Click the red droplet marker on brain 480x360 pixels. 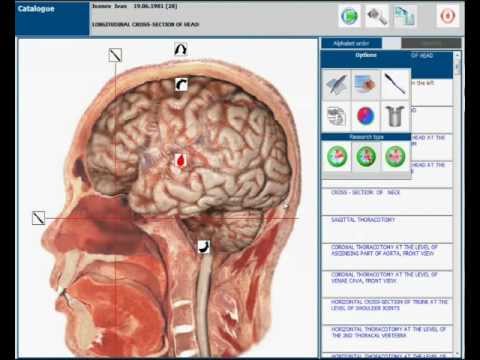pyautogui.click(x=180, y=161)
